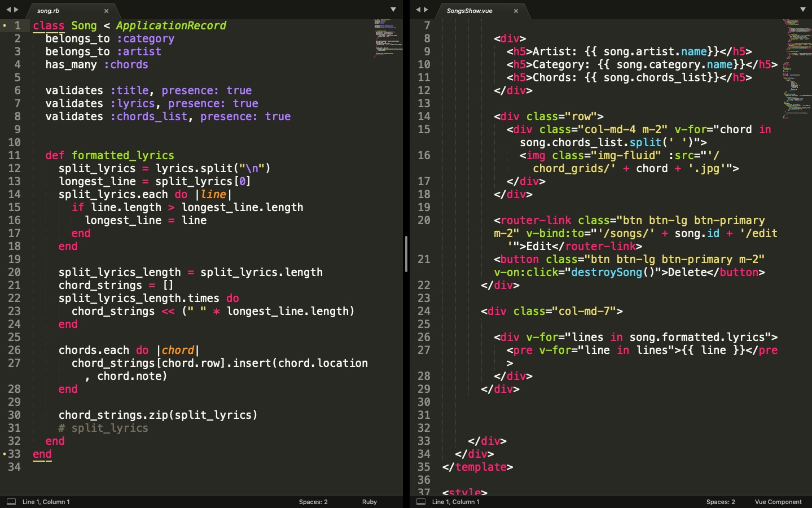The height and width of the screenshot is (508, 812).
Task: Open the Spaces: 2 indentation menu on the left
Action: point(313,501)
